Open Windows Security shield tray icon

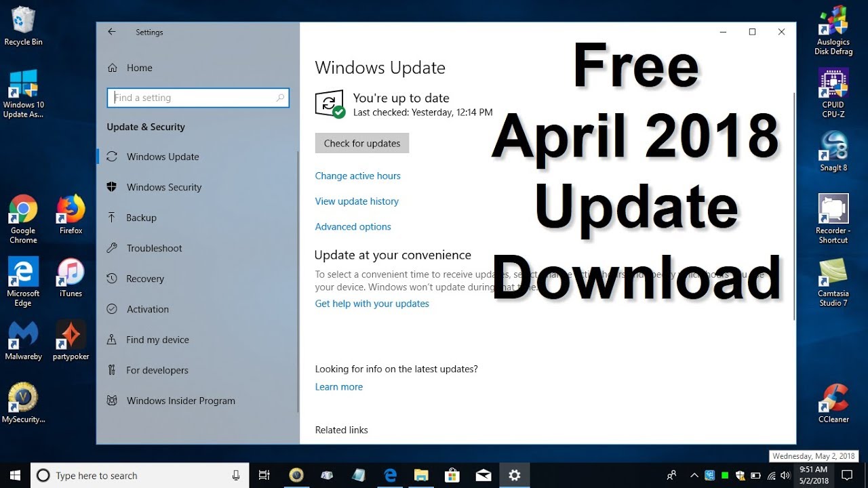point(741,475)
